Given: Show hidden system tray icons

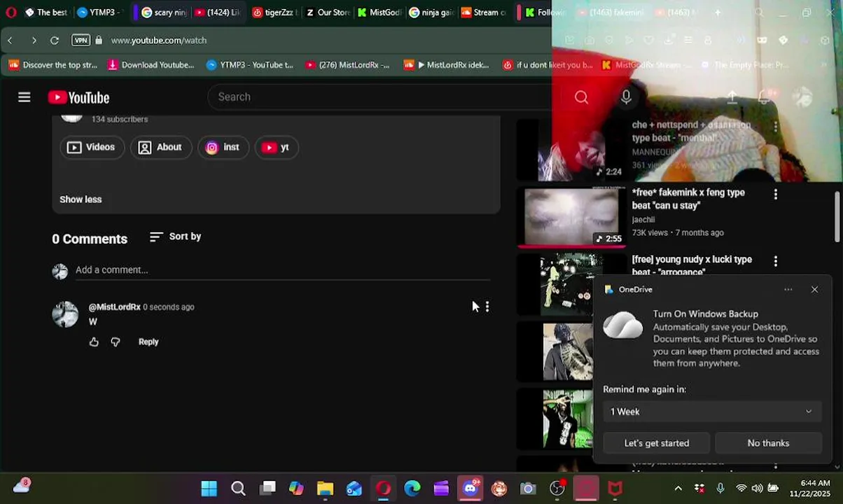Looking at the screenshot, I should click(678, 489).
